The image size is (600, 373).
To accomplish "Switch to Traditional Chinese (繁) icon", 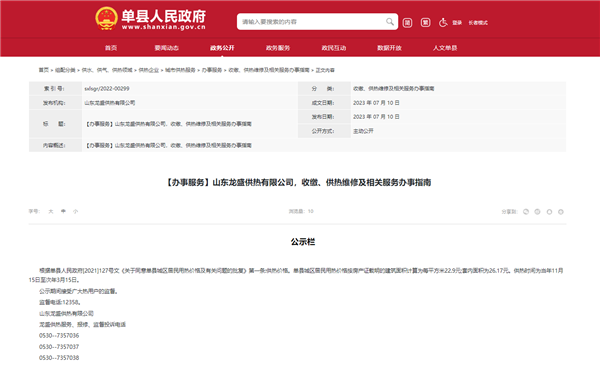I will [426, 23].
